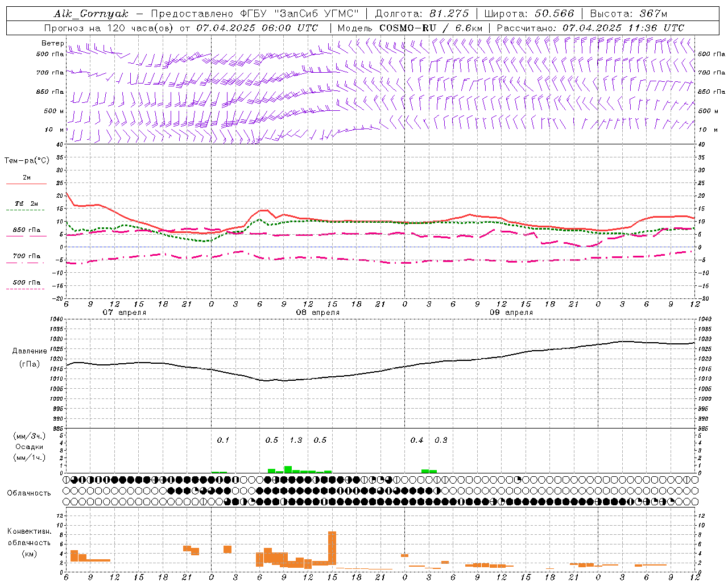Click the date label 09 апреля
Screen dimensions: 728x582
[511, 313]
